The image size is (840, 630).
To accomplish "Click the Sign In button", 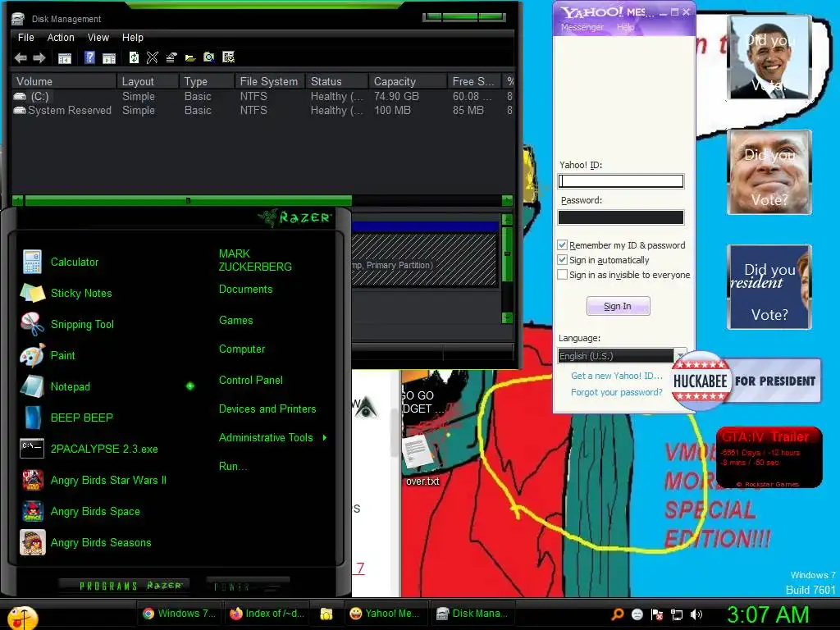I will (x=619, y=306).
